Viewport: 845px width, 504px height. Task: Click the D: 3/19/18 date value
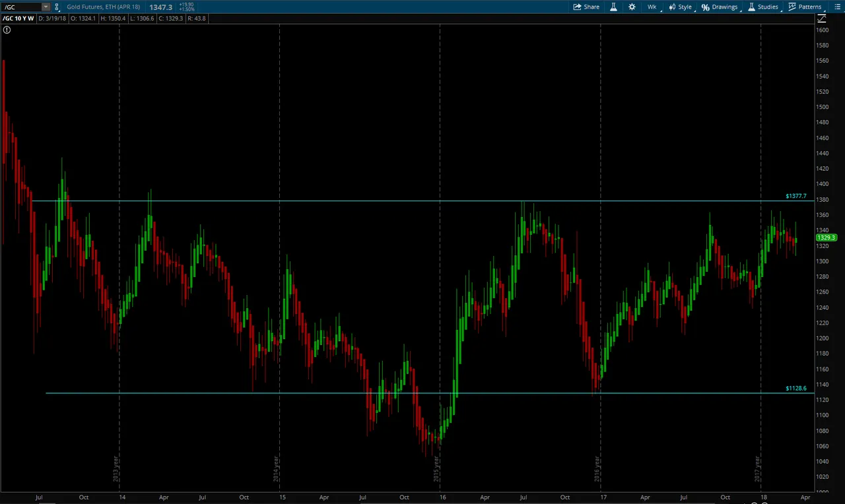(53, 18)
